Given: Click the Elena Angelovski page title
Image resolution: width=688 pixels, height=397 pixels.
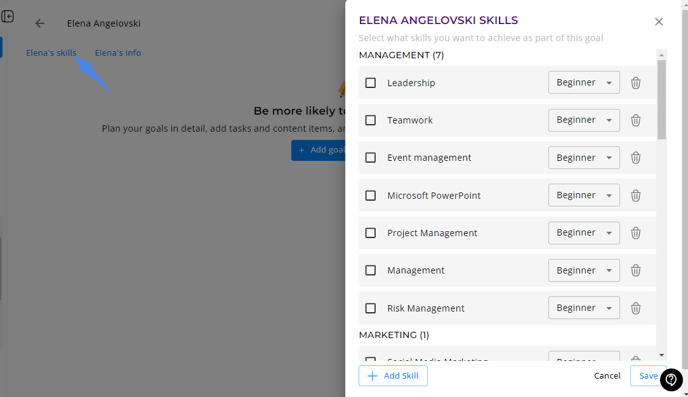Looking at the screenshot, I should pos(104,23).
